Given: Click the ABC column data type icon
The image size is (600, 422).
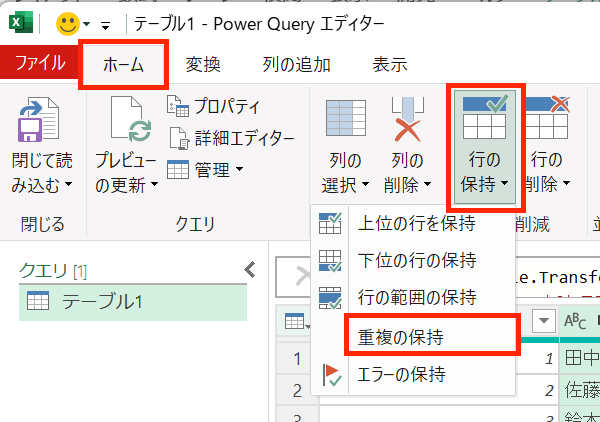Looking at the screenshot, I should [x=575, y=321].
